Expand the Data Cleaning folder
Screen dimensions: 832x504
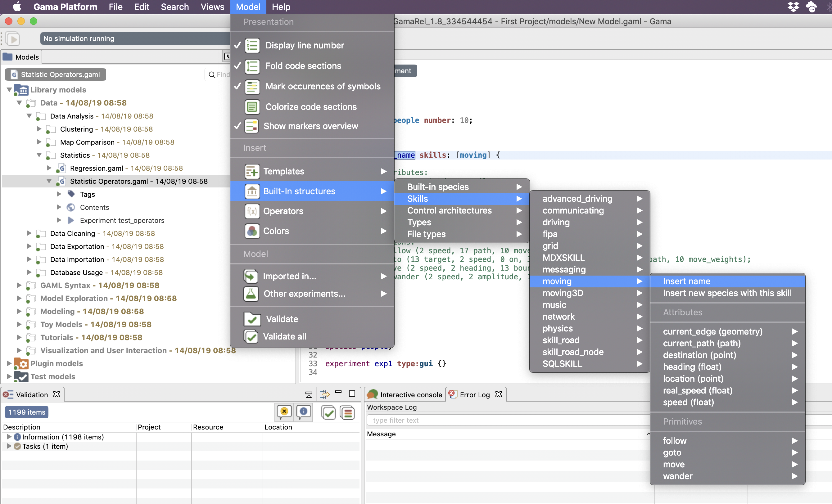(x=29, y=233)
